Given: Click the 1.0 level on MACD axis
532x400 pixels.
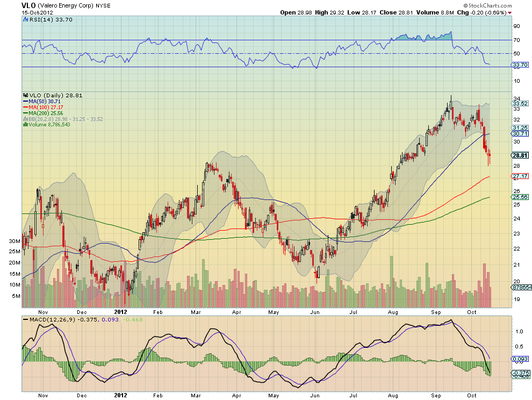Looking at the screenshot, I should click(x=519, y=331).
